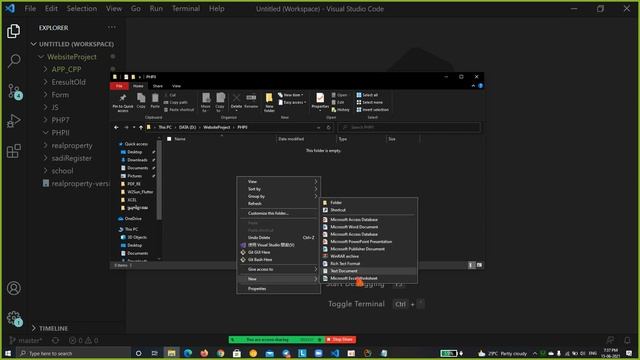
Task: Collapse the PHPII folder in tree
Action: point(45,133)
